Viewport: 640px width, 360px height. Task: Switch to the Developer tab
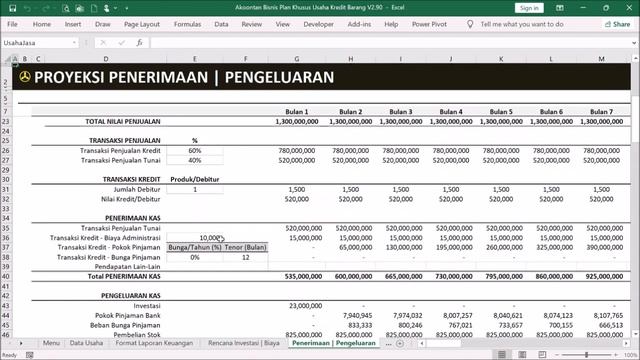(318, 24)
